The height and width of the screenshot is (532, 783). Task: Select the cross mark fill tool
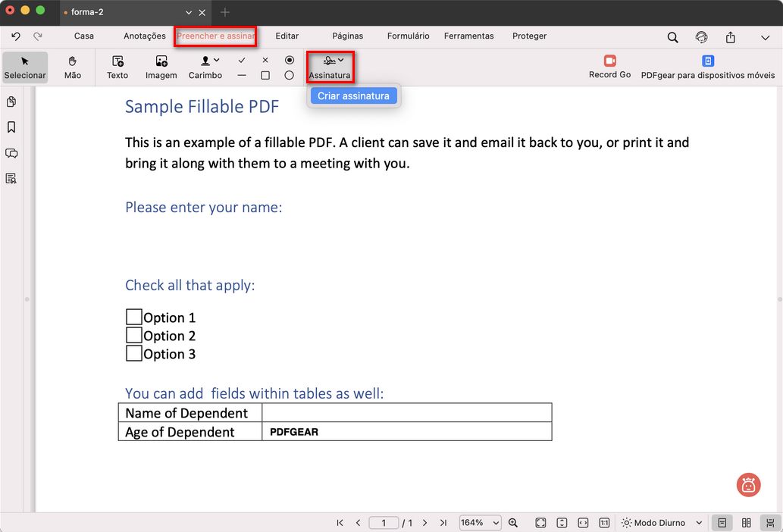point(265,60)
